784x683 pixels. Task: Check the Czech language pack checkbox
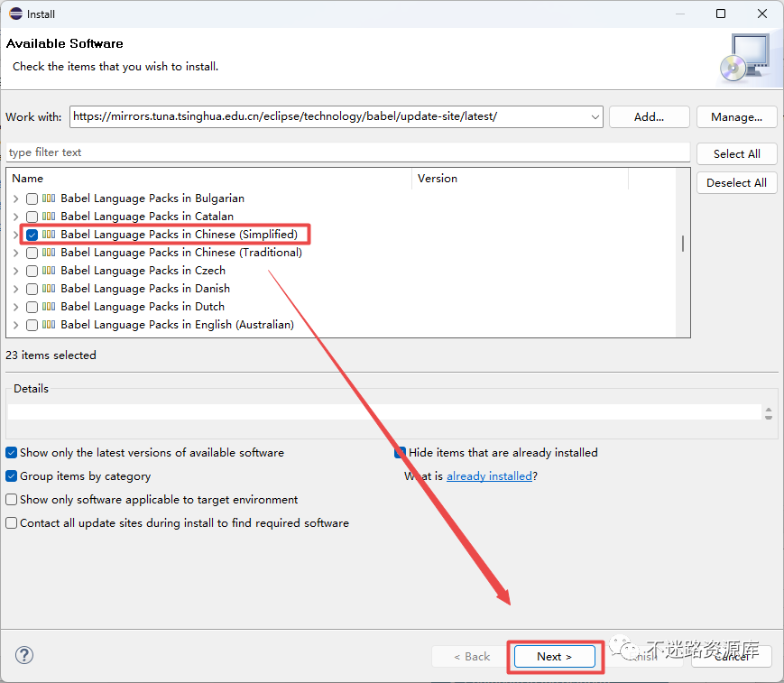tap(32, 271)
